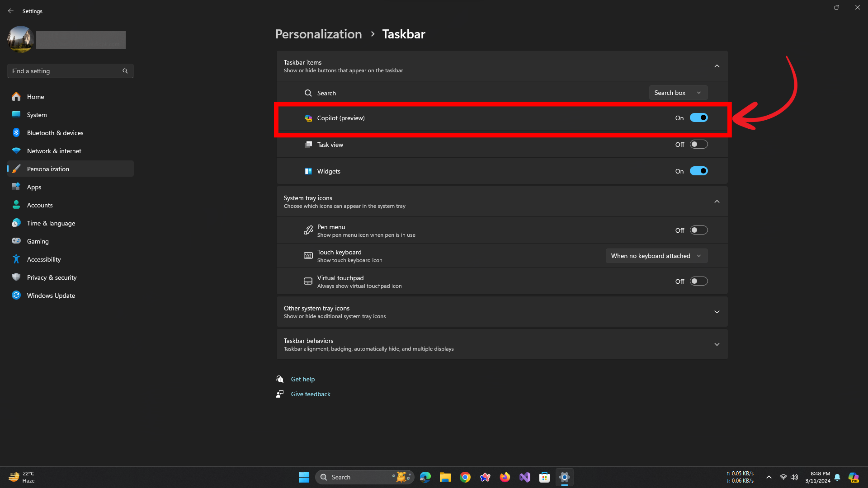Image resolution: width=868 pixels, height=488 pixels.
Task: Open Microsoft Store taskbar icon
Action: 544,477
